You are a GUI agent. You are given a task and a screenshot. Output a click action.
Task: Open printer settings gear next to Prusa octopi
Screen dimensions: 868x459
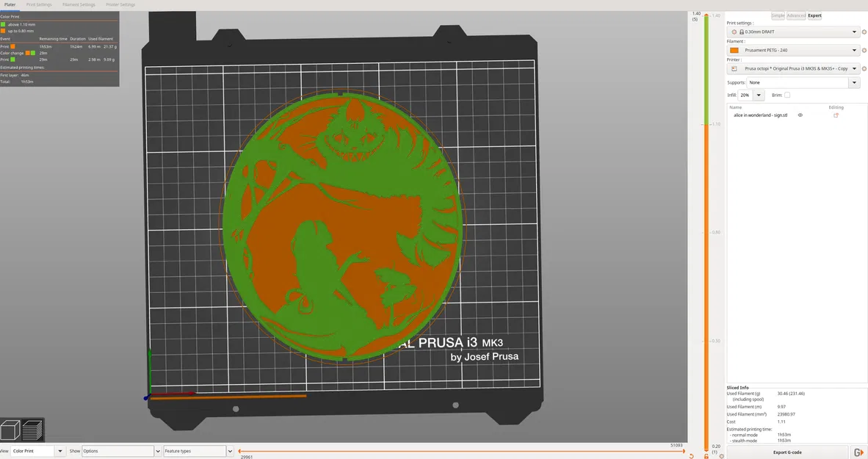coord(864,68)
